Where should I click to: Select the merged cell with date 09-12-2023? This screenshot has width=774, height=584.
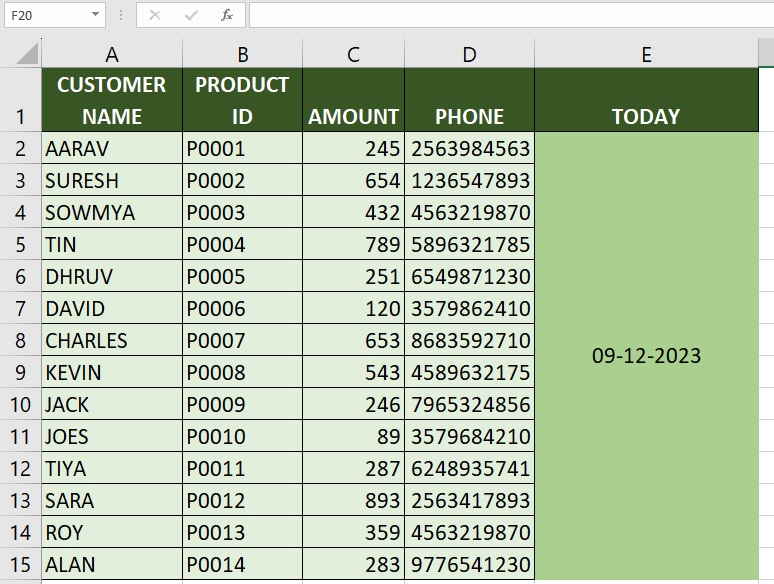tap(646, 356)
